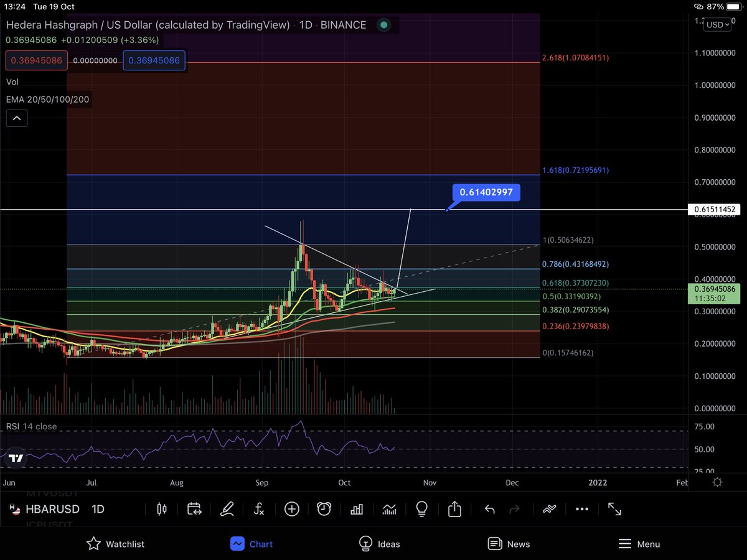
Task: Click the Nov label on time axis
Action: point(429,482)
